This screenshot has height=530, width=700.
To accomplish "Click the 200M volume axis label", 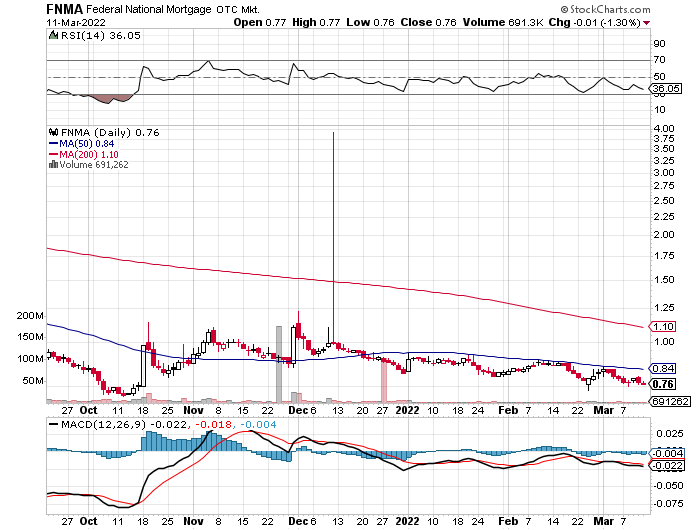I will click(30, 316).
